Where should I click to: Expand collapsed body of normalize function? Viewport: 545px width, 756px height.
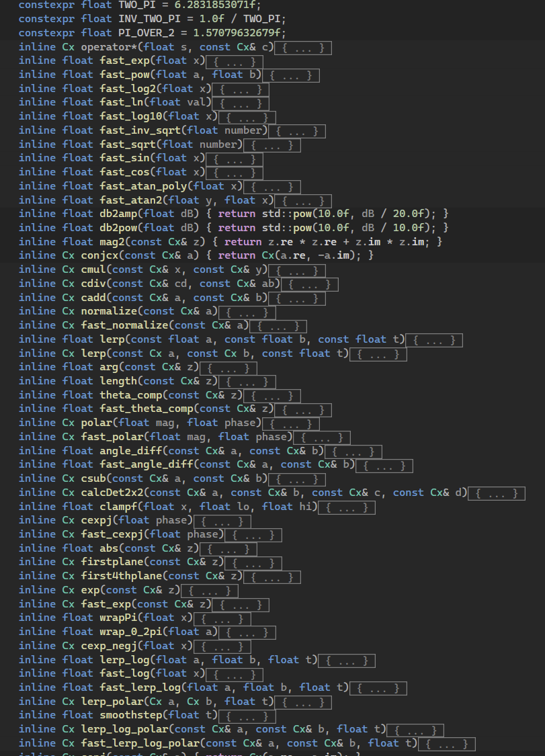[x=247, y=312]
